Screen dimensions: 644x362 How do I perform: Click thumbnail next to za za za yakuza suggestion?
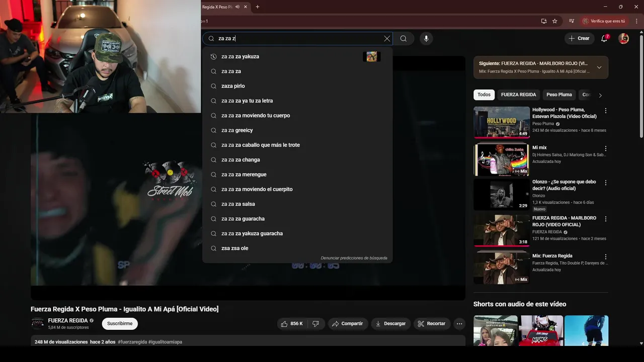(x=371, y=56)
